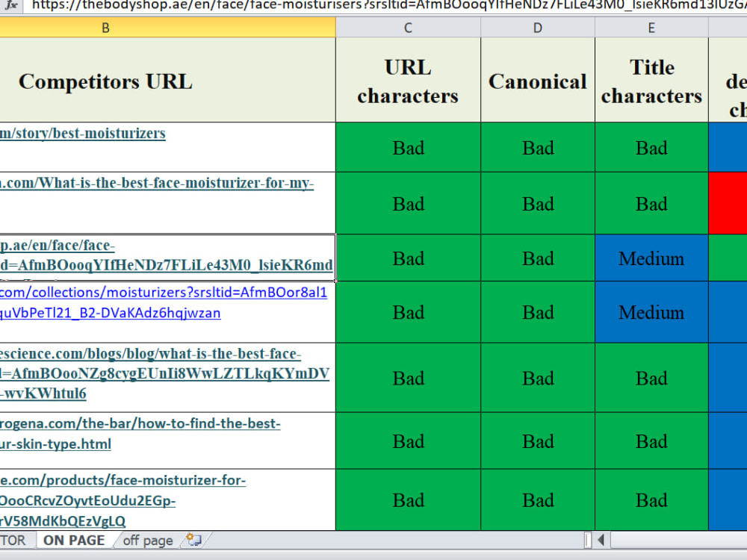Select Canonical Bad in escience.com/blogs row
Image resolution: width=747 pixels, height=560 pixels.
(x=538, y=378)
